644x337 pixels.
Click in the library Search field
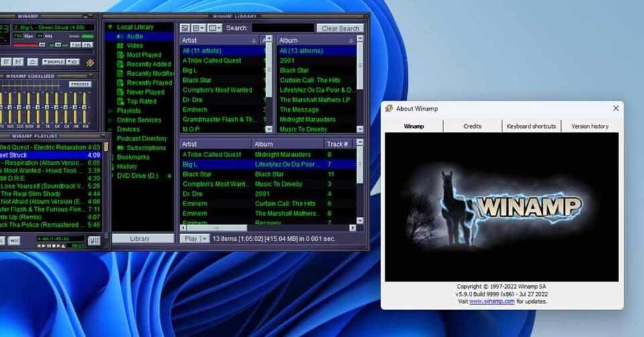[282, 28]
